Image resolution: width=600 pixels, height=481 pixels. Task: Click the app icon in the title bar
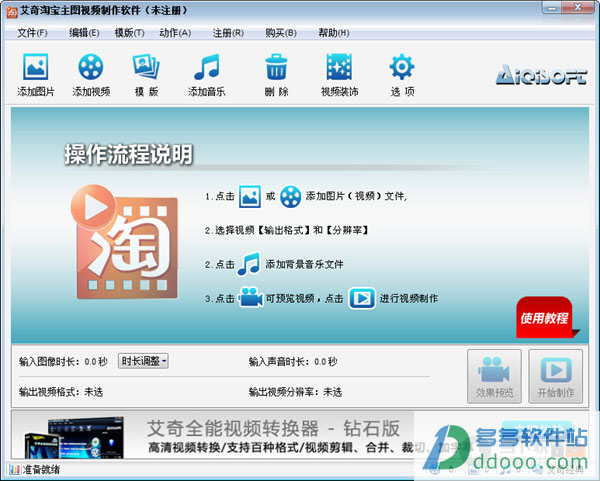(x=11, y=11)
